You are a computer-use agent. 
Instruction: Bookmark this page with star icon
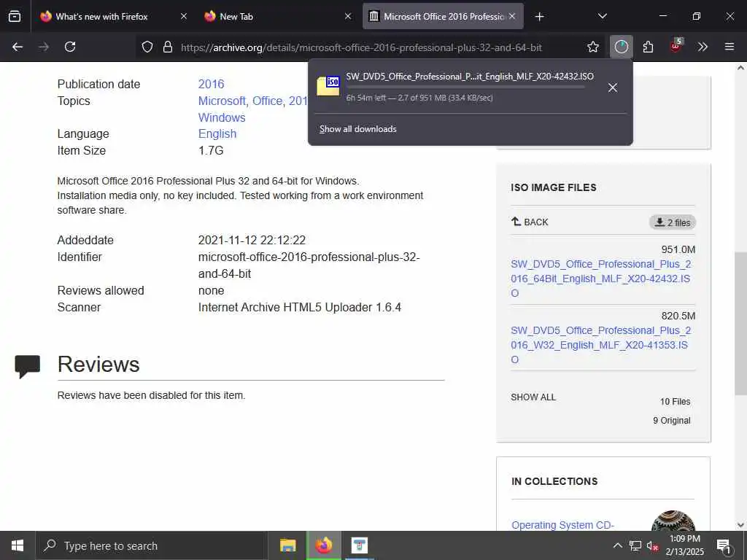(592, 47)
